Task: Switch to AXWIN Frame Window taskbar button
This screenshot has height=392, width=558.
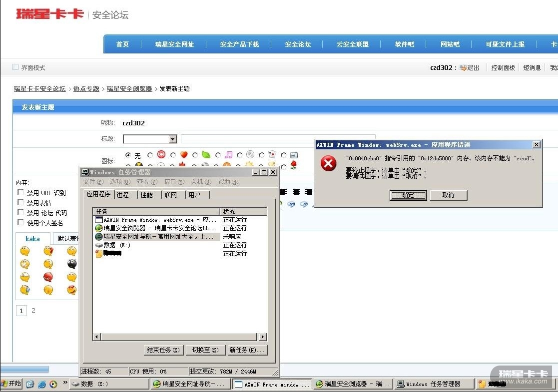Action: [272, 384]
